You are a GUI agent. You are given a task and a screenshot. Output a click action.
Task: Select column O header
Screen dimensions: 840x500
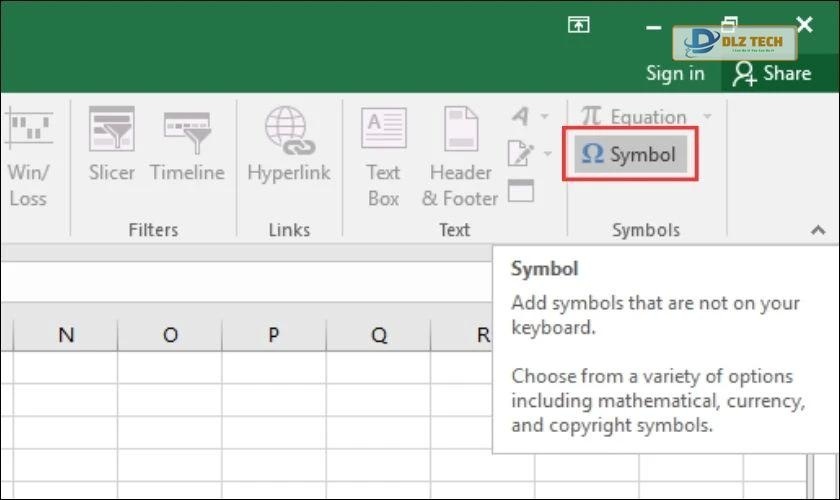click(x=170, y=335)
